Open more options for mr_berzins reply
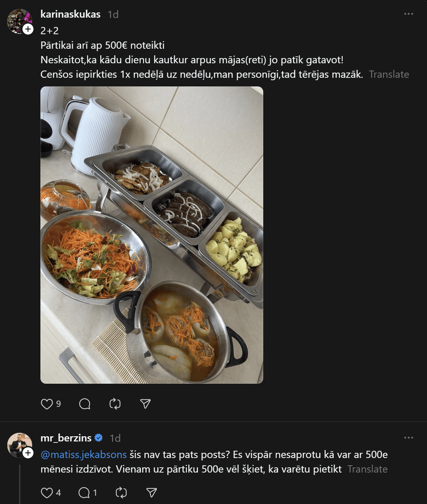 [408, 438]
